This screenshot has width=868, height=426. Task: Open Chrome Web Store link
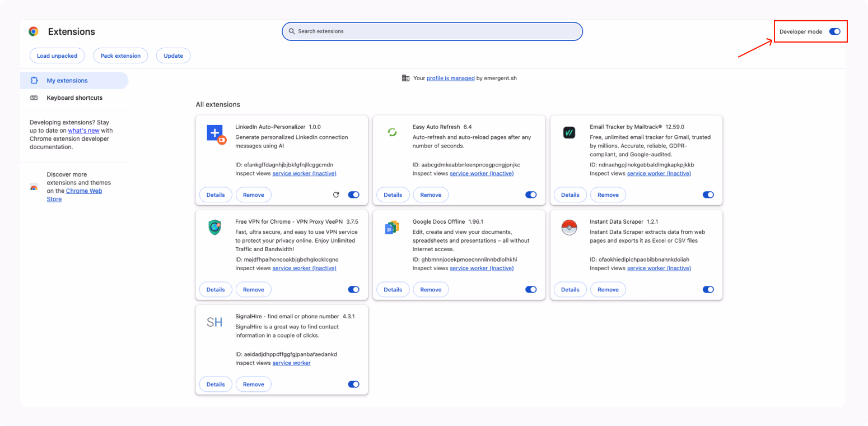[74, 195]
